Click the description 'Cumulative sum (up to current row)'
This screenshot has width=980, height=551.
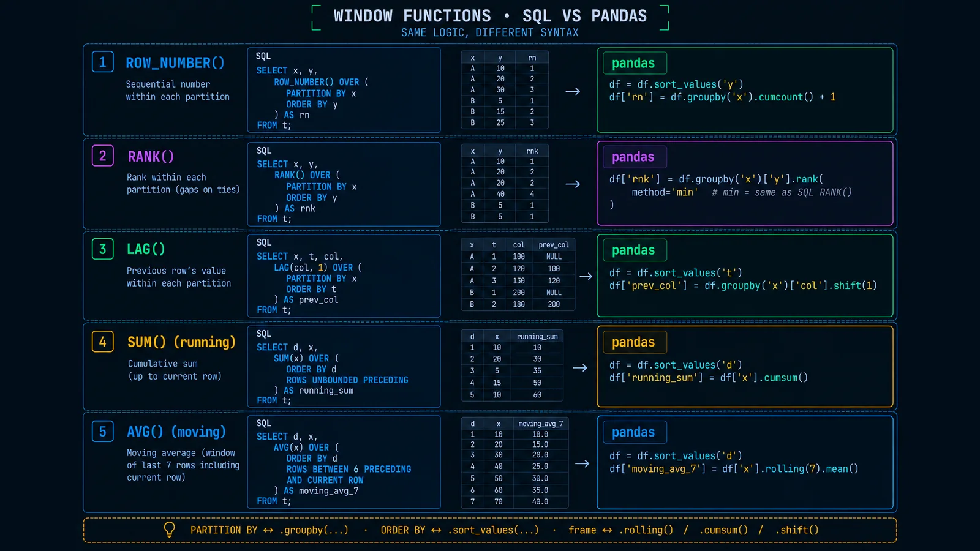tap(175, 370)
